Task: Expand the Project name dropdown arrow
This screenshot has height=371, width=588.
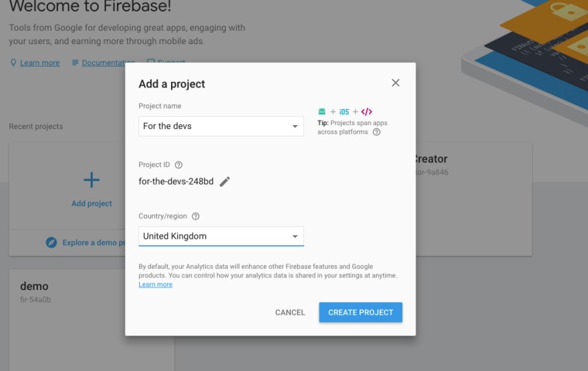Action: 295,126
